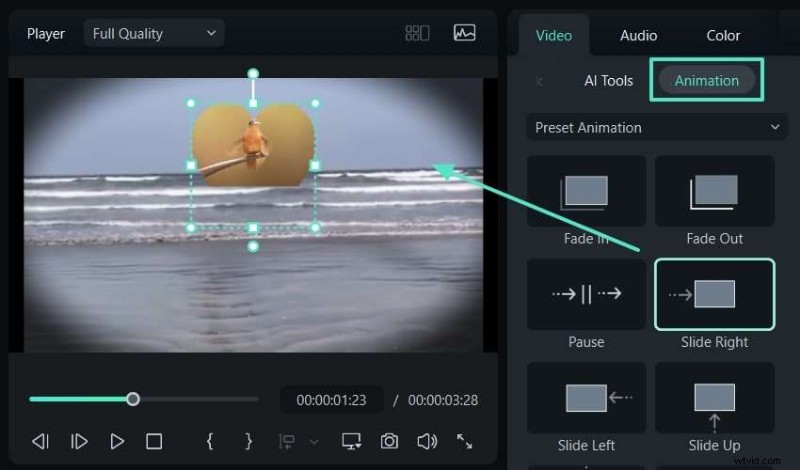Apply the Slide Left preset animation
800x470 pixels.
click(586, 398)
